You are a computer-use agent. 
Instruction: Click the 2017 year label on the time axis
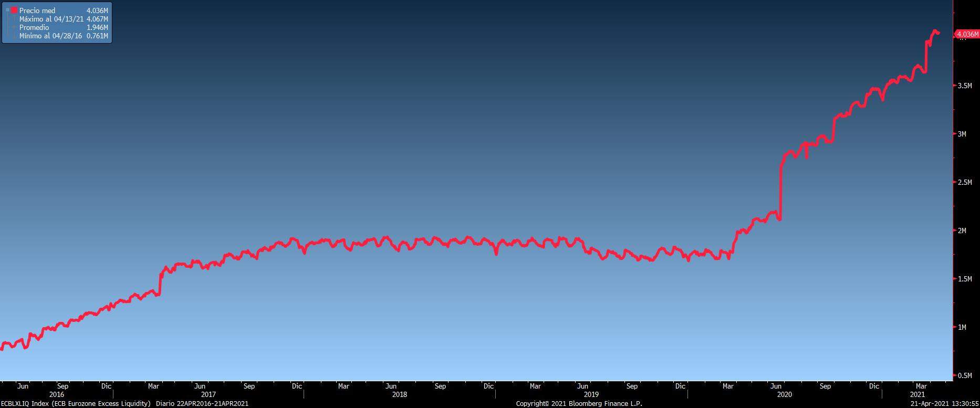click(208, 394)
